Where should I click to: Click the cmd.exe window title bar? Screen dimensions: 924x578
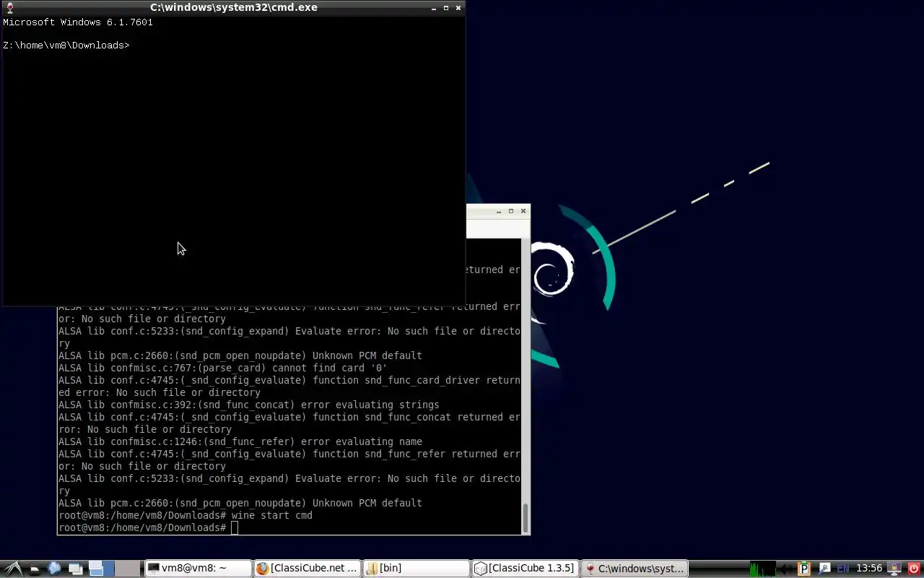click(234, 7)
